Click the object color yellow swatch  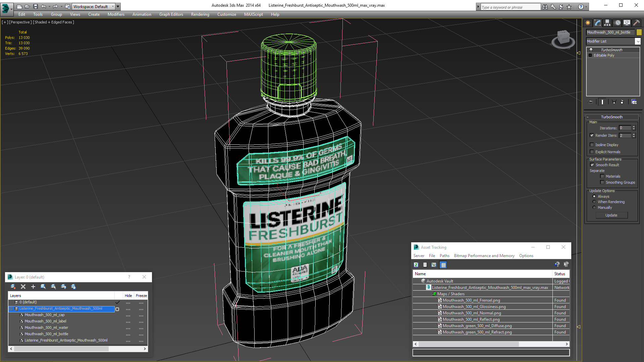pos(639,32)
